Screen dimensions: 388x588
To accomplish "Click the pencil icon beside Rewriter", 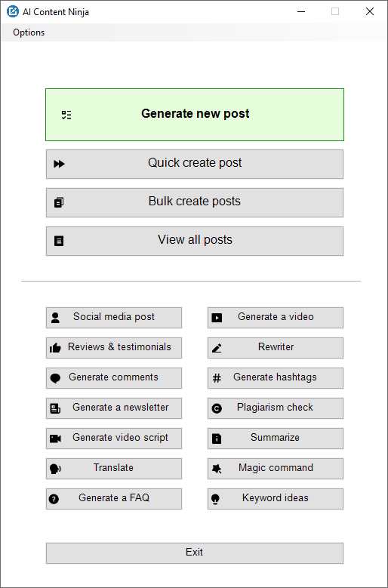I will (217, 349).
